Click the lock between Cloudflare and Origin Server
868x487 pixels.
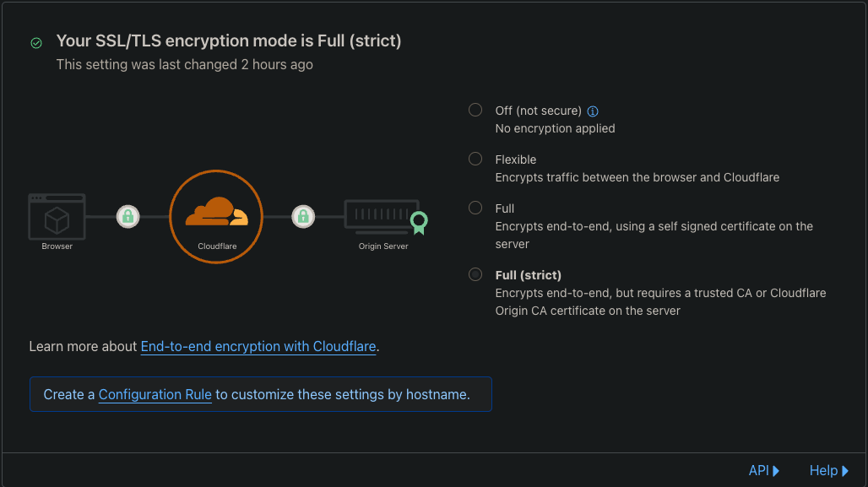303,217
